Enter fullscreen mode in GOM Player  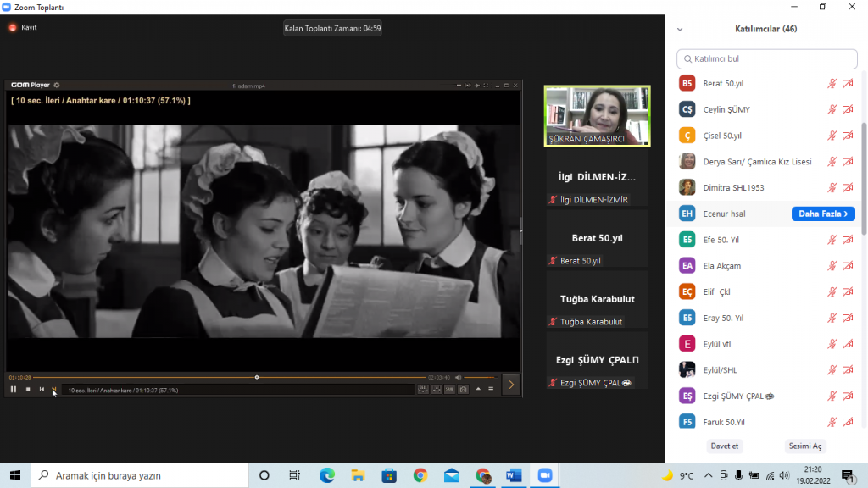(x=486, y=86)
